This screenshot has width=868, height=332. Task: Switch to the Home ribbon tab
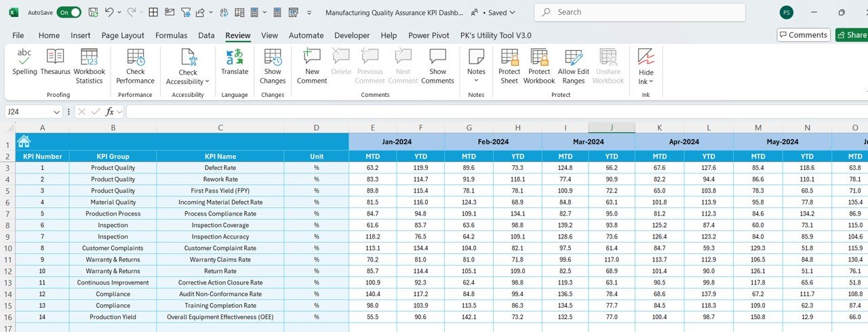(49, 35)
